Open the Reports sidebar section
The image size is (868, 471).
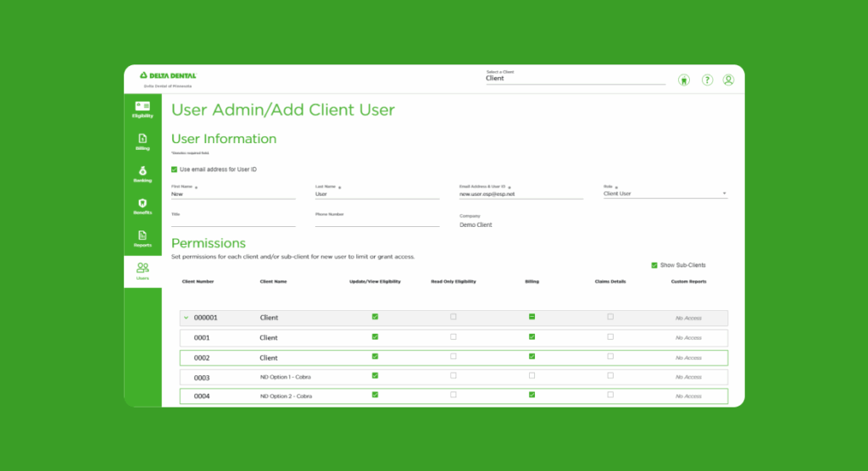[142, 239]
